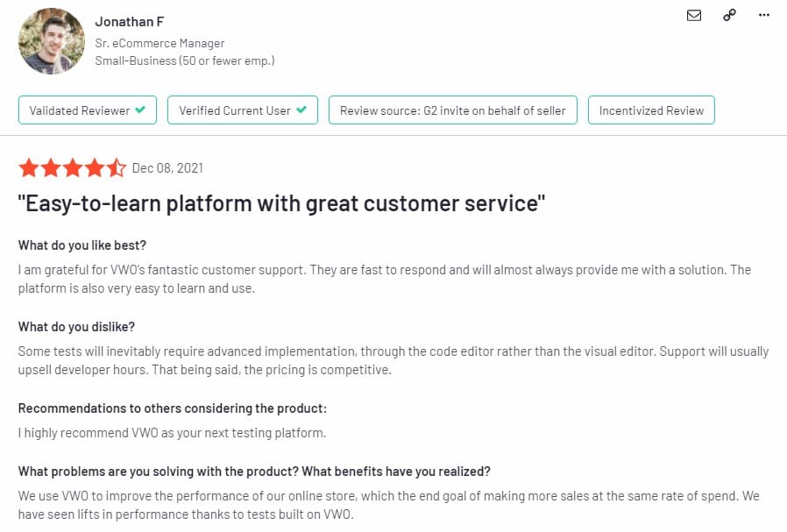The height and width of the screenshot is (532, 787).
Task: Click the third orange rating star
Action: pos(73,167)
